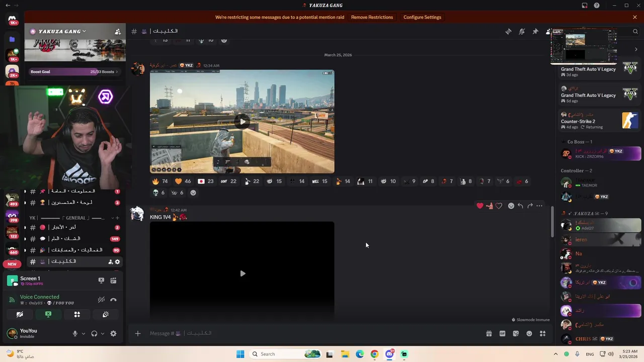Expand the activity panel chevron arrow
Viewport: 644px width, 362px height.
636,49
